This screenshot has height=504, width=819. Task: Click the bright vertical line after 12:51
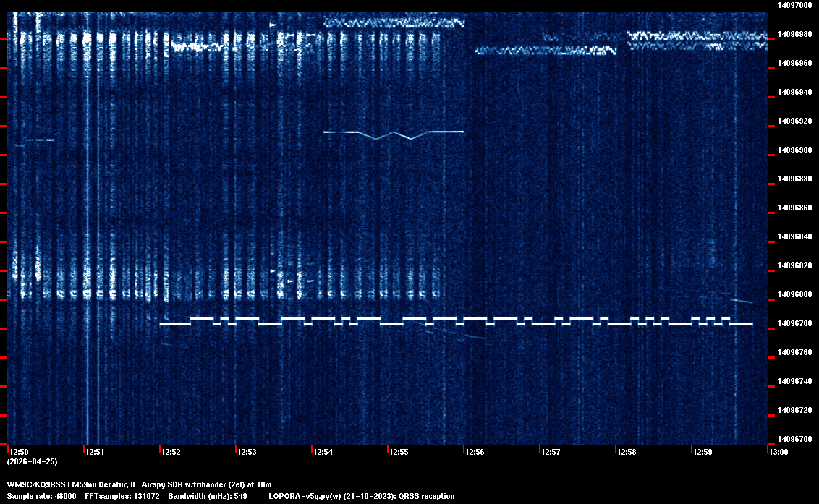(x=88, y=217)
